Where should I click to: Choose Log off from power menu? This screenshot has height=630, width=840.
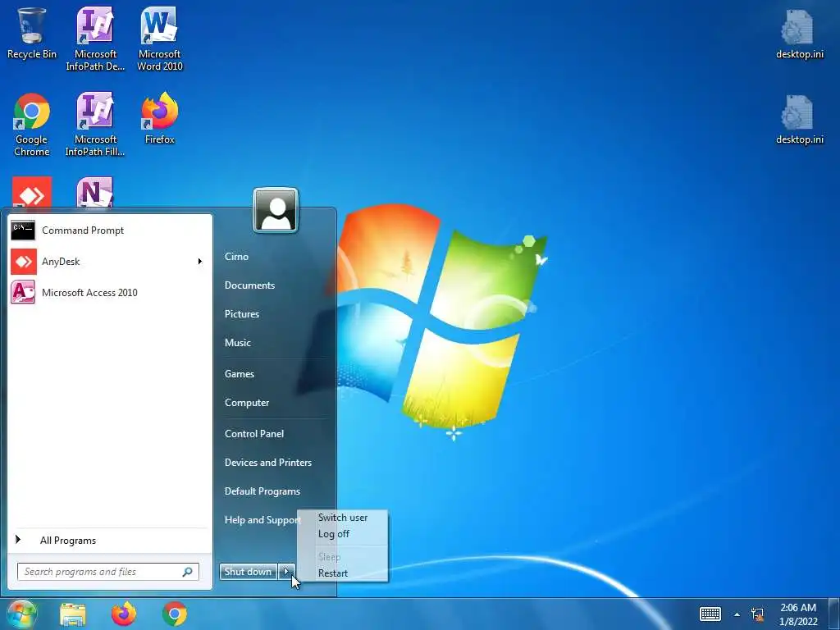[x=342, y=534]
